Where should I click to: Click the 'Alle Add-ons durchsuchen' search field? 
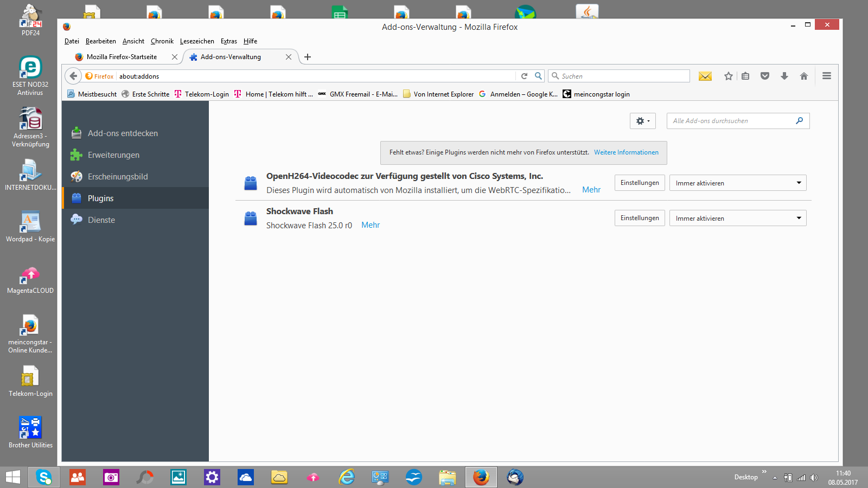click(731, 121)
